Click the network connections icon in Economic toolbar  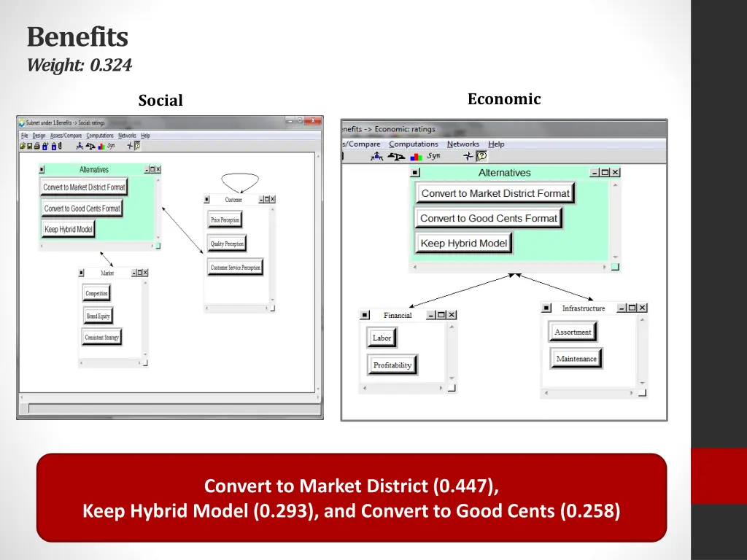[x=377, y=156]
